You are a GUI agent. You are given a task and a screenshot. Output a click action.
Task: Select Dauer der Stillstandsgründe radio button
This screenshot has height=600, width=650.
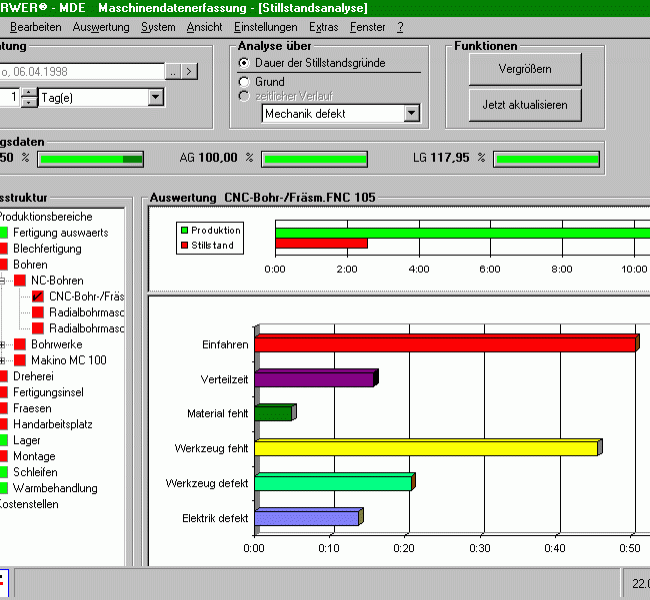[x=244, y=63]
